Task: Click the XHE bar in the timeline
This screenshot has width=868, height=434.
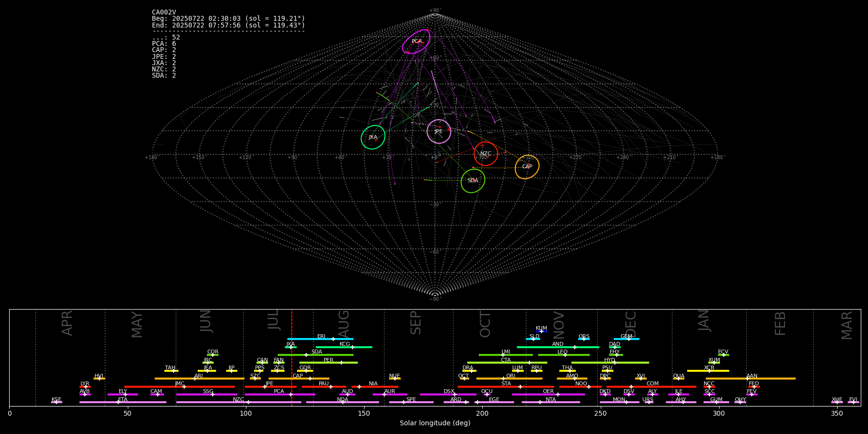Action: pyautogui.click(x=837, y=402)
